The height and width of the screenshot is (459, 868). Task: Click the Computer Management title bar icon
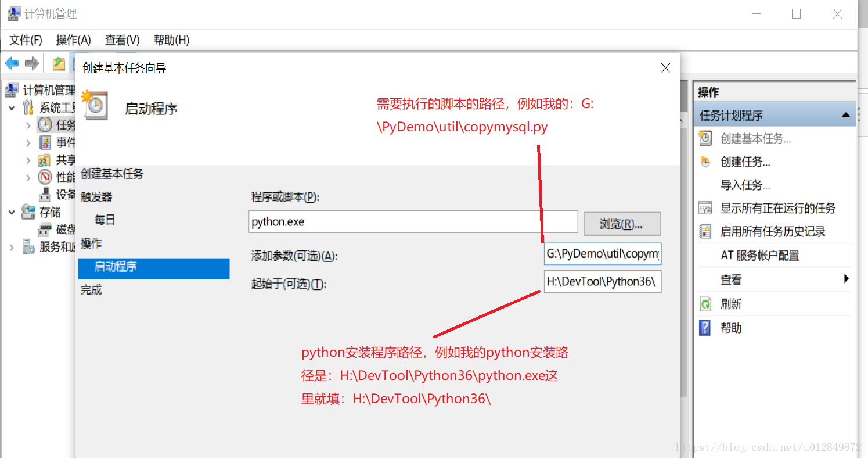coord(14,13)
